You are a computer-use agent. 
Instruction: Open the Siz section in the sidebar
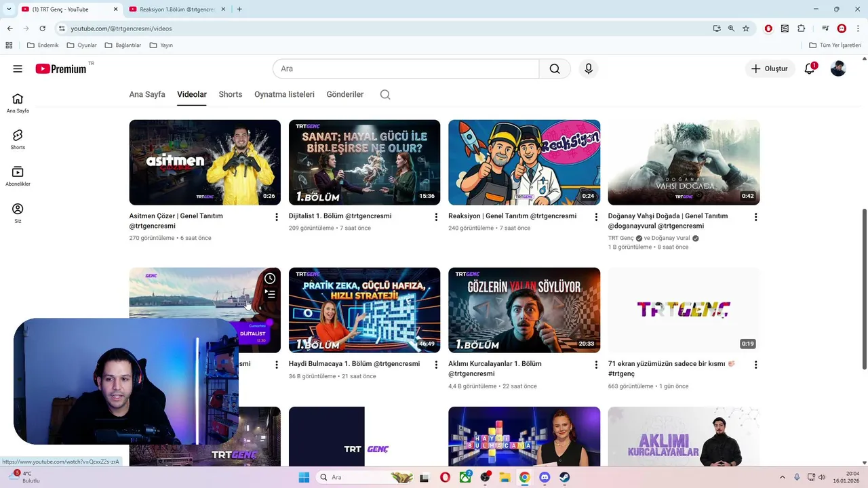(18, 213)
